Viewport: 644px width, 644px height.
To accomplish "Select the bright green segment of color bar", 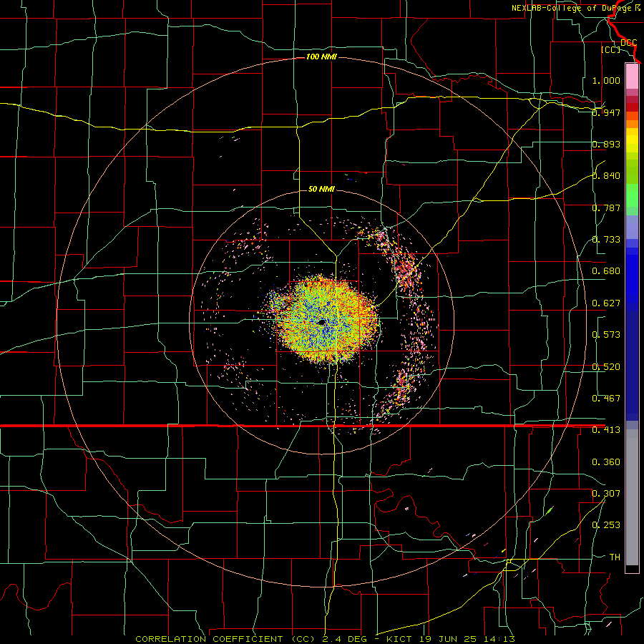I will pyautogui.click(x=632, y=195).
